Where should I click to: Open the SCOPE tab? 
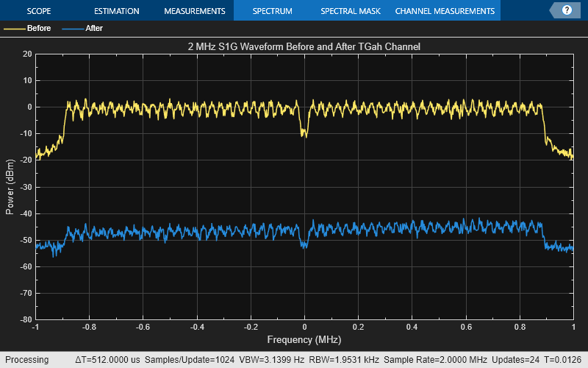pyautogui.click(x=39, y=11)
